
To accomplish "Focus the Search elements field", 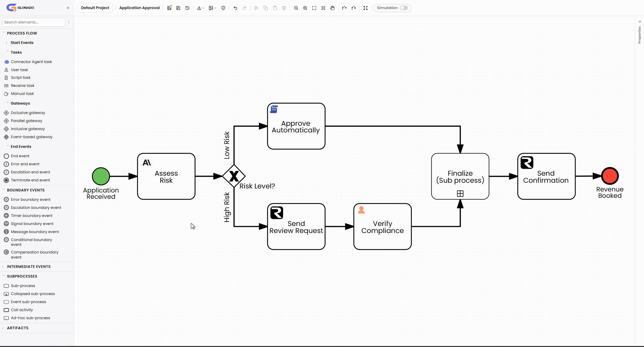I will pos(34,22).
